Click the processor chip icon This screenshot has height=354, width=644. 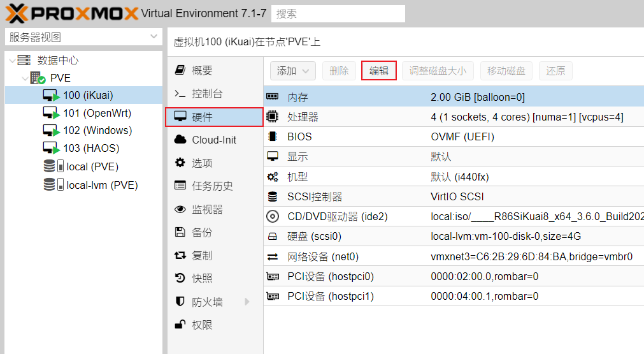coord(272,116)
